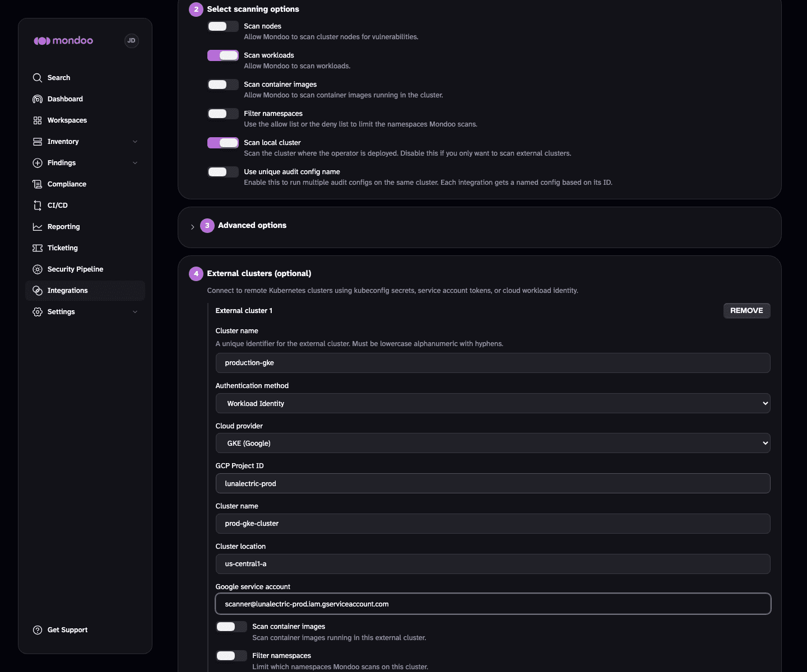Expand the Findings submenu chevron
This screenshot has width=807, height=672.
[135, 163]
